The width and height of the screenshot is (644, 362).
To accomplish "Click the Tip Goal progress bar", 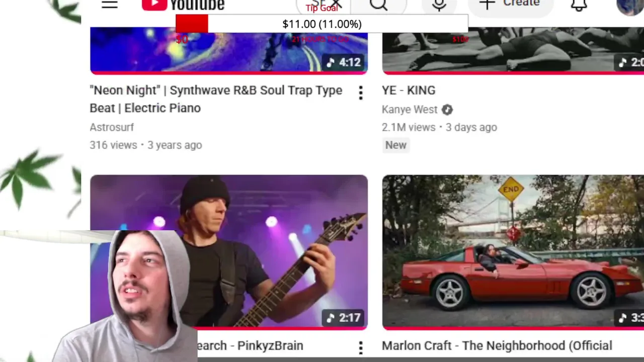I will (x=322, y=24).
